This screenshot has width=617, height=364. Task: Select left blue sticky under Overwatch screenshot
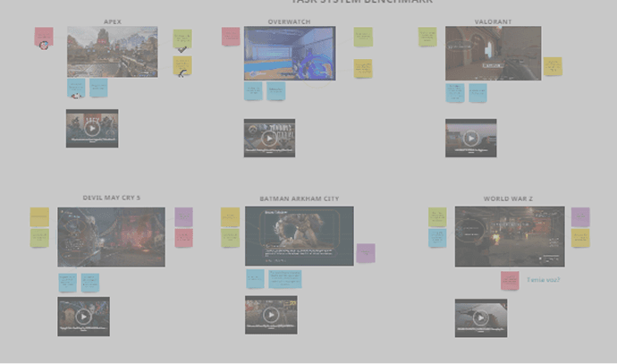click(253, 91)
